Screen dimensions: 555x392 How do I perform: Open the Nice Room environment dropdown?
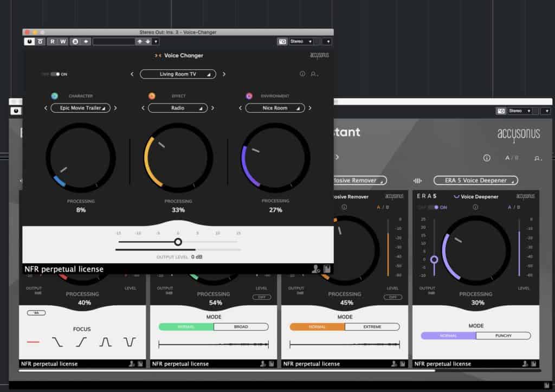[x=275, y=108]
